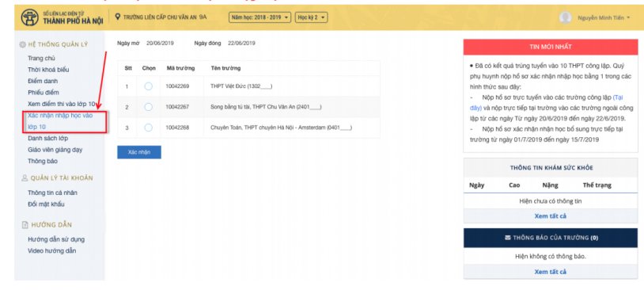Open Video hướng dẫn page

[51, 250]
